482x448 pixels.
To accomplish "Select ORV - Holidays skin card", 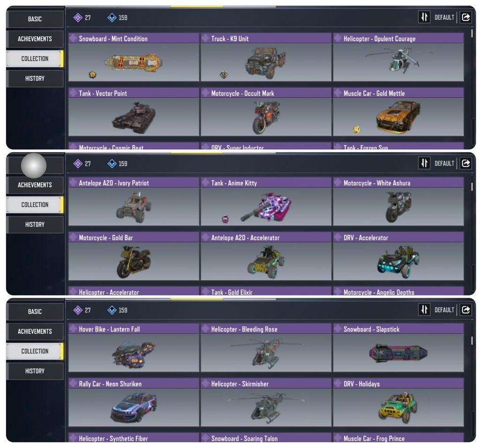I will [x=399, y=403].
